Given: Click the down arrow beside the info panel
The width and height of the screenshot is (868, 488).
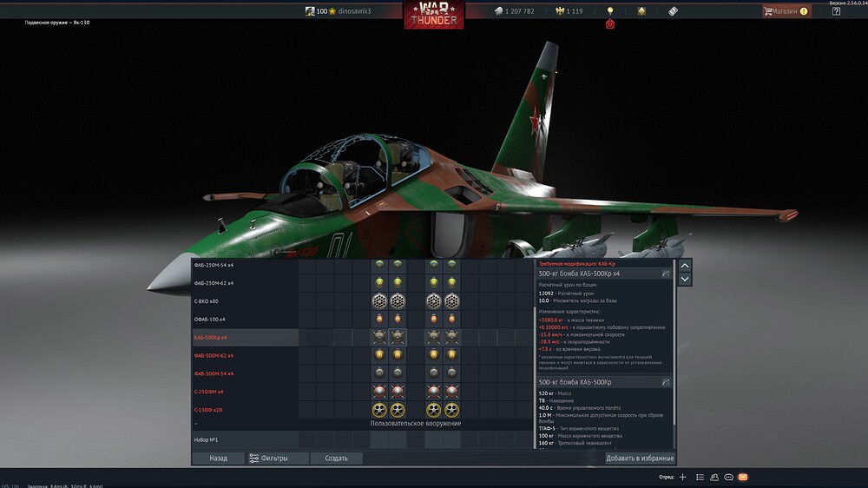Looking at the screenshot, I should click(x=685, y=279).
